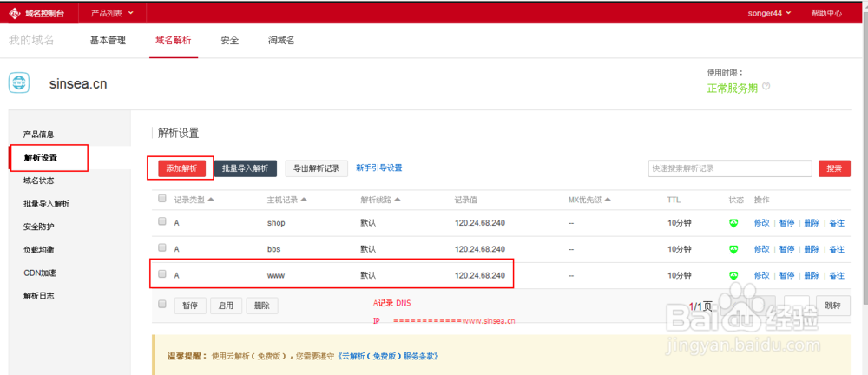868x375 pixels.
Task: Click 备注 for www record
Action: pos(837,275)
